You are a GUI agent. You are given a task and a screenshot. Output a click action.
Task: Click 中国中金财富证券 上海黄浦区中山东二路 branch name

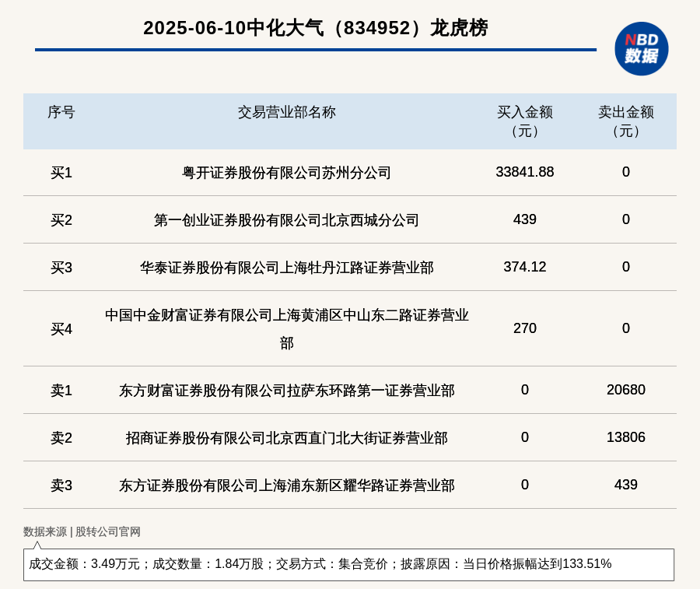pyautogui.click(x=286, y=329)
